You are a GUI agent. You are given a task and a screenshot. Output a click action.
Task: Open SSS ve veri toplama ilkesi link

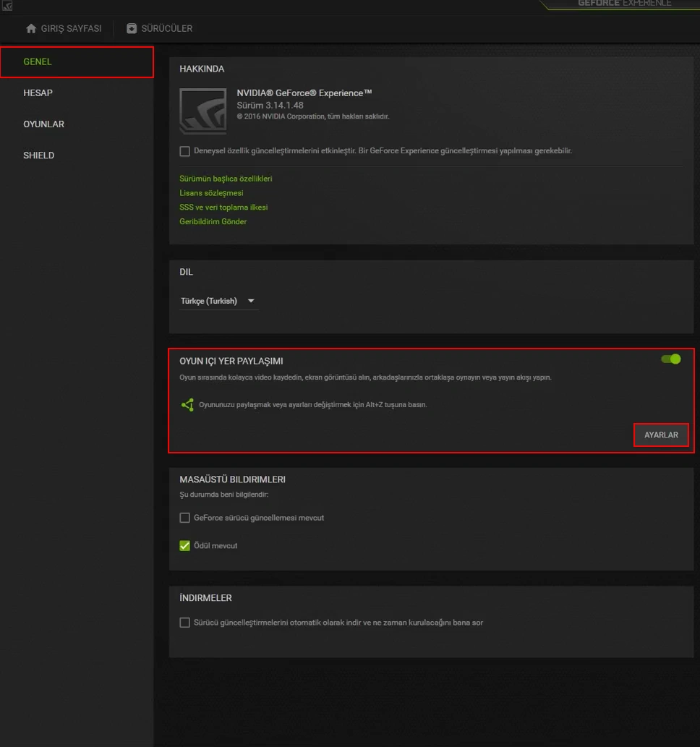(223, 208)
